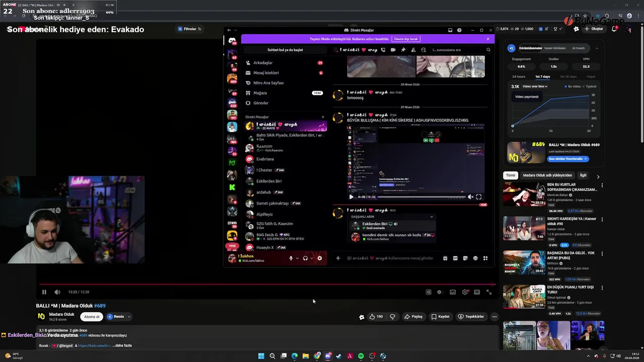
Task: Open the gift icon in message bar
Action: point(445,258)
